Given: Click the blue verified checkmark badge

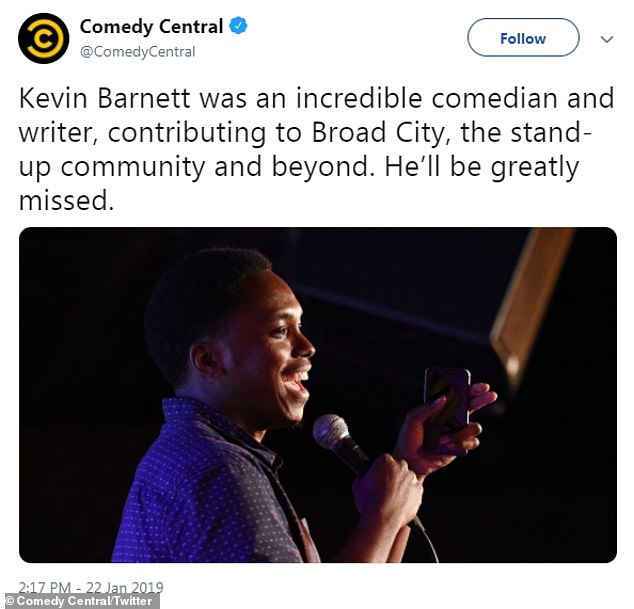Looking at the screenshot, I should coord(238,26).
